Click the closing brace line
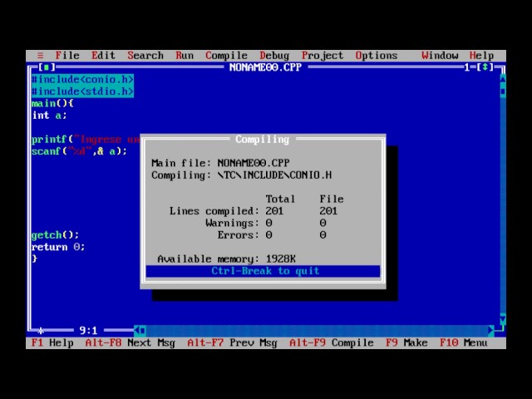Image resolution: width=532 pixels, height=399 pixels. pyautogui.click(x=34, y=259)
